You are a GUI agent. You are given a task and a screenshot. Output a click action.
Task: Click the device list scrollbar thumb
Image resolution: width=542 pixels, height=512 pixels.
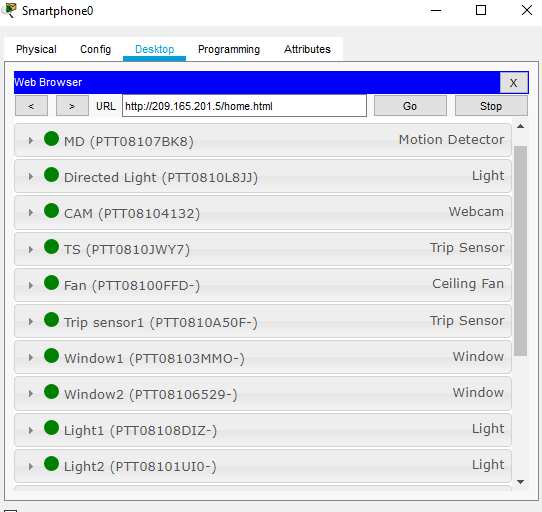point(521,251)
